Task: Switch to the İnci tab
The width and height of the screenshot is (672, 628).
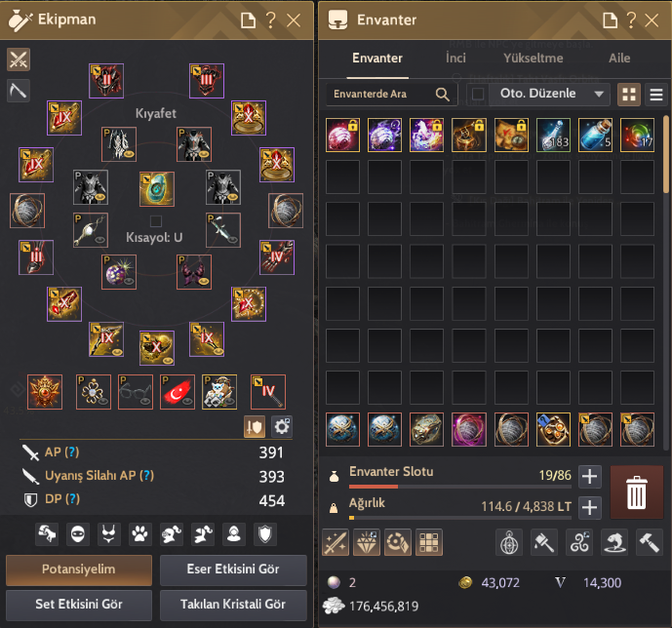Action: pyautogui.click(x=455, y=59)
